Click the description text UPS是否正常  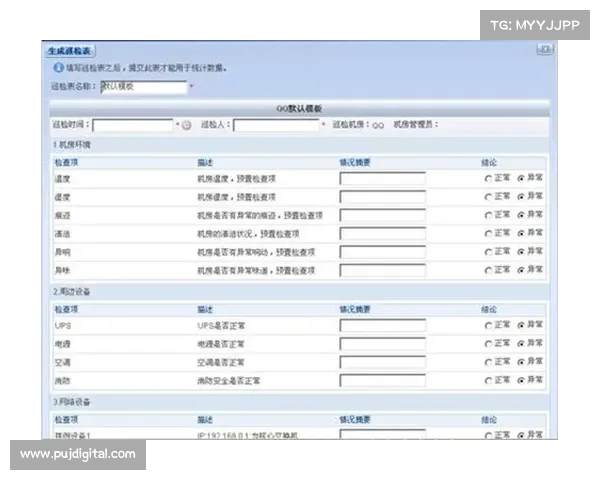coord(221,326)
